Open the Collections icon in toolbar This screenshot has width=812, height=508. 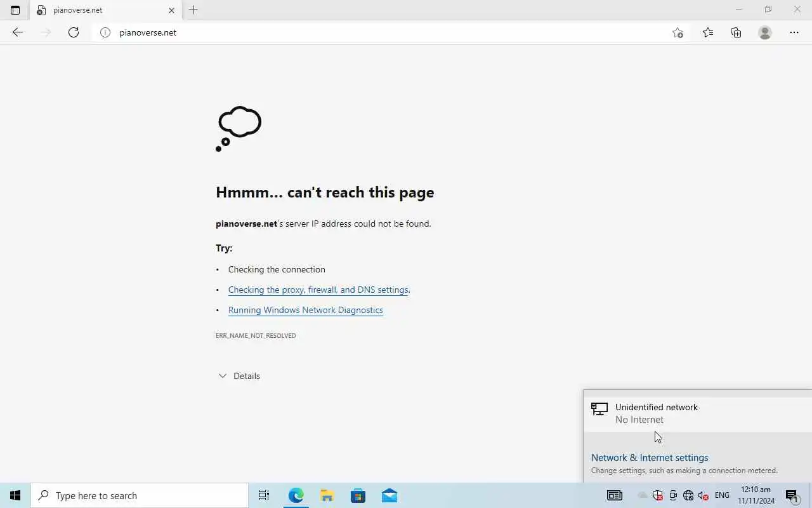tap(736, 32)
